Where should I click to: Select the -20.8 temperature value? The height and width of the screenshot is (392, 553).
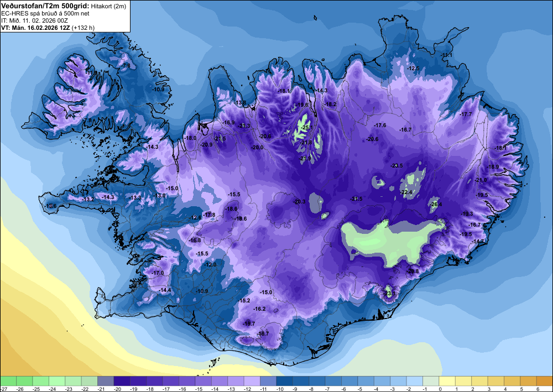coord(413,271)
